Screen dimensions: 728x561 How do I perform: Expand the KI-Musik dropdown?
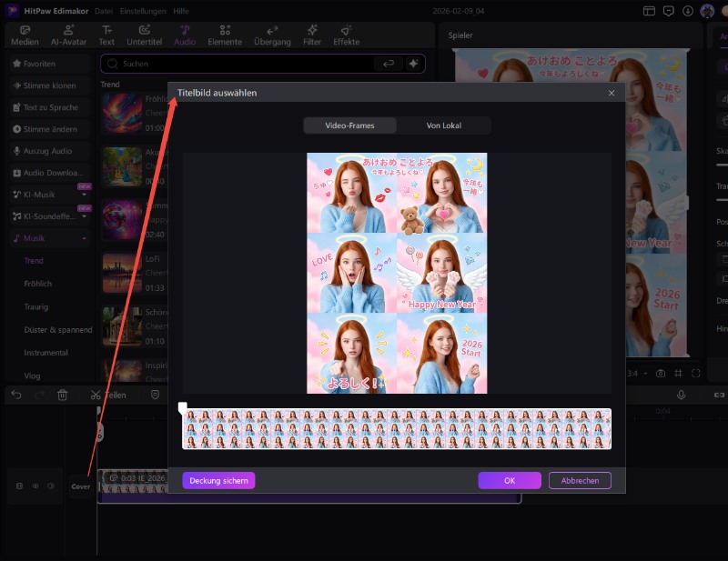tap(86, 194)
